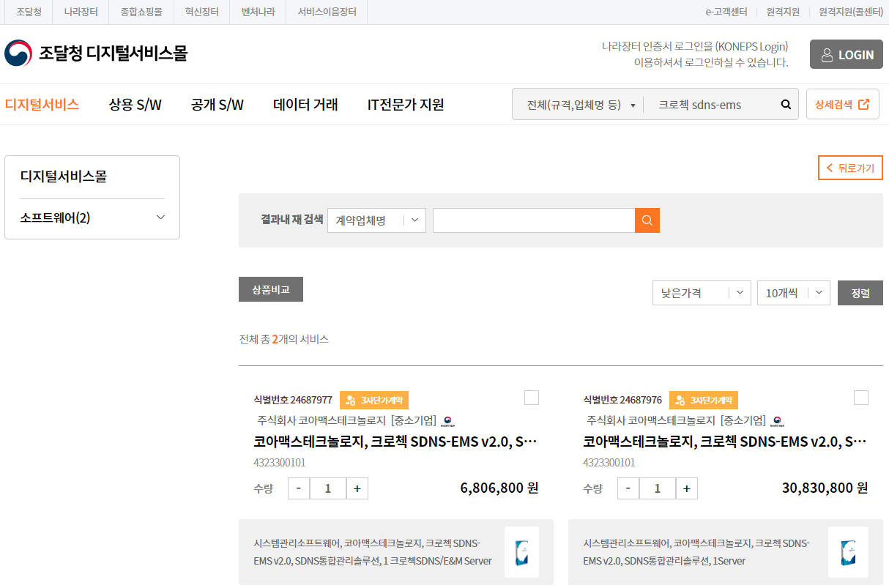889x588 pixels.
Task: Increase quantity for the 6,806,800 원 product
Action: coord(357,488)
